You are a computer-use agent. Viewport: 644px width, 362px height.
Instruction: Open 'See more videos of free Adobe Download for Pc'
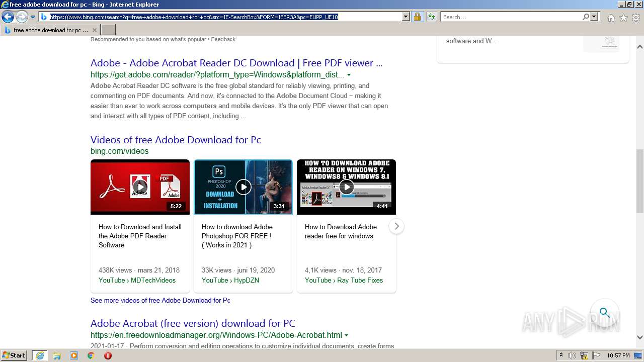pos(160,300)
